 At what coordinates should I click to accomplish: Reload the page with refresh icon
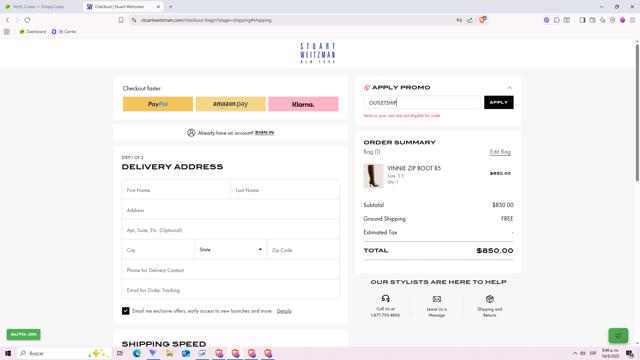[x=27, y=20]
